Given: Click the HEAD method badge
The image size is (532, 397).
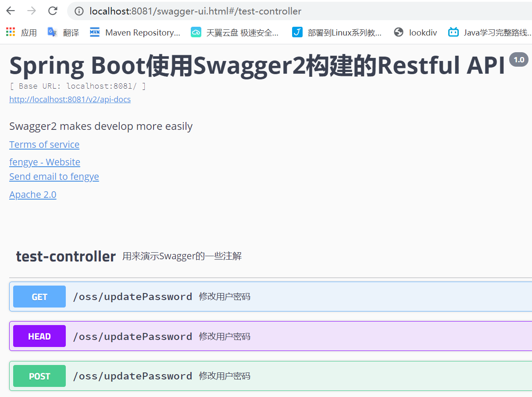Looking at the screenshot, I should [39, 336].
